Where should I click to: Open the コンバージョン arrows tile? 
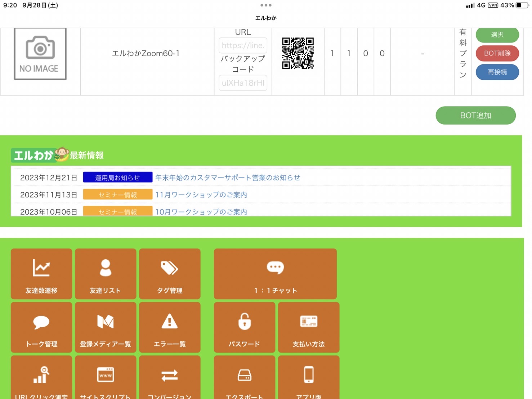170,377
